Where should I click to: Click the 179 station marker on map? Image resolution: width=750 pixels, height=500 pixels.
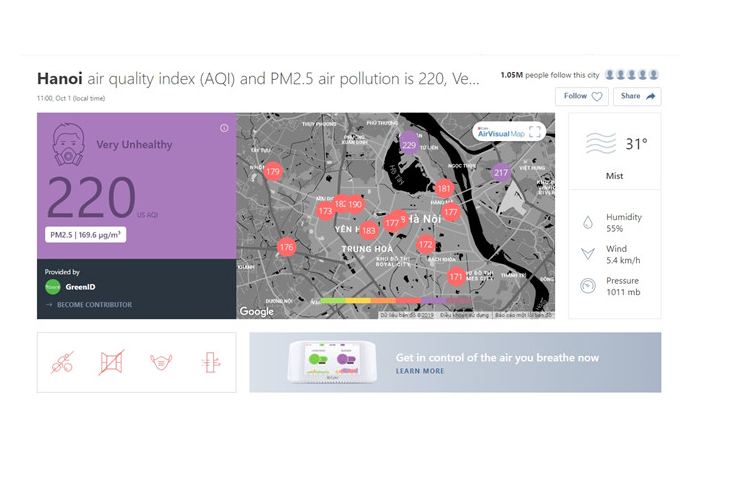[273, 172]
